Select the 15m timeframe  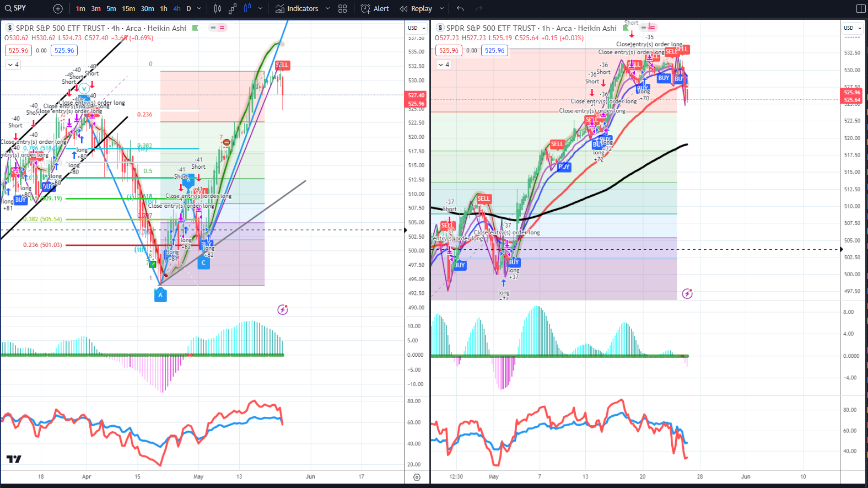point(128,9)
